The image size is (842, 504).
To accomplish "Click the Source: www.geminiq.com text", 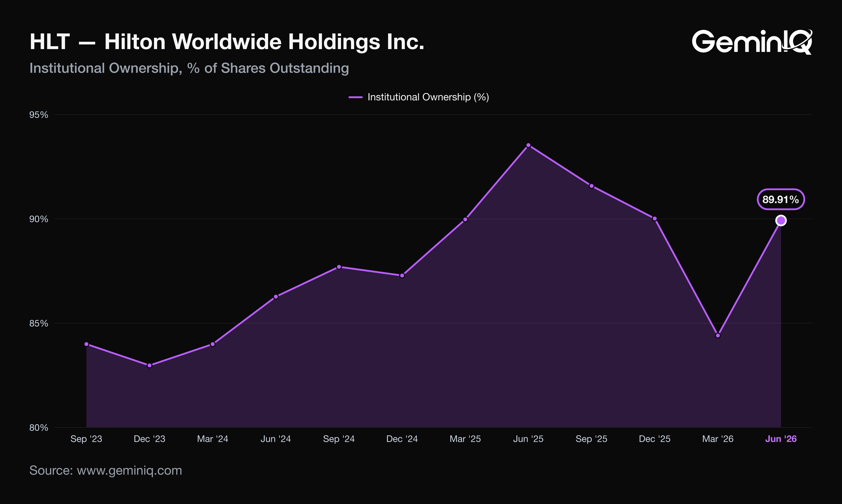I will [x=106, y=471].
